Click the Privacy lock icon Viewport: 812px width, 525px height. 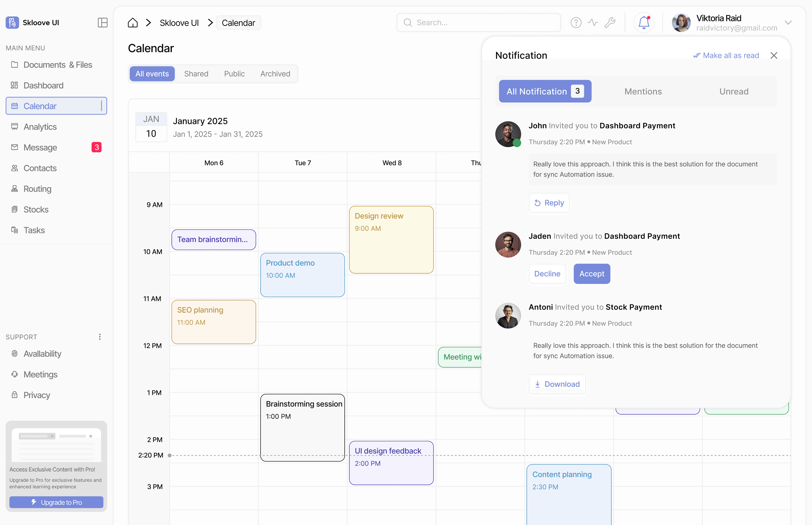[14, 395]
